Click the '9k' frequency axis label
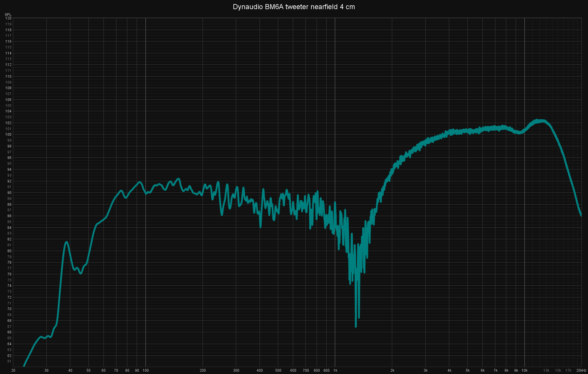This screenshot has width=588, height=374. pyautogui.click(x=516, y=370)
